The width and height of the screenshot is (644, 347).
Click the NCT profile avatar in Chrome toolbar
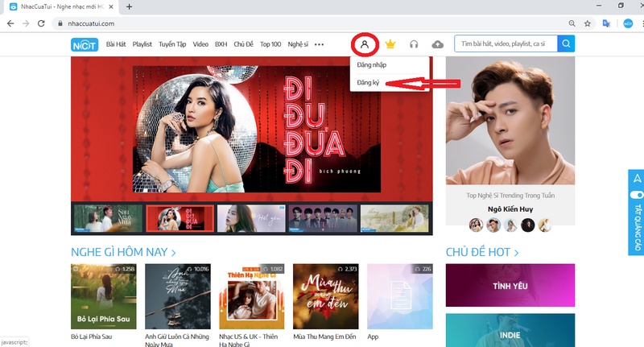[x=628, y=23]
